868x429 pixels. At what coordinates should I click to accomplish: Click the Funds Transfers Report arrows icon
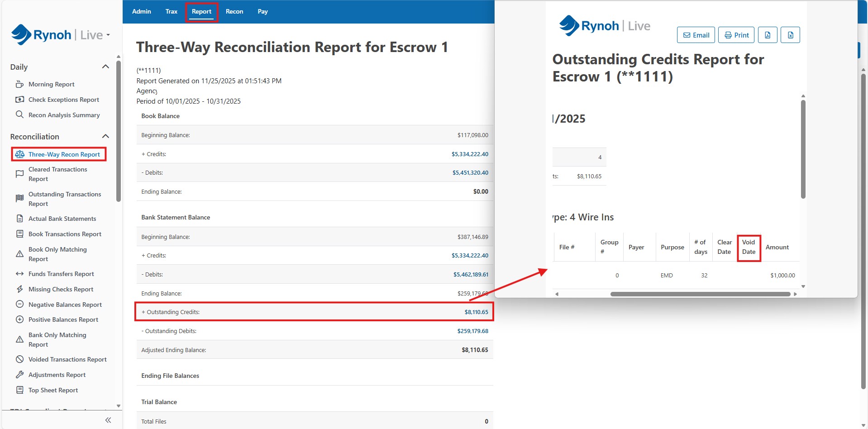point(19,274)
